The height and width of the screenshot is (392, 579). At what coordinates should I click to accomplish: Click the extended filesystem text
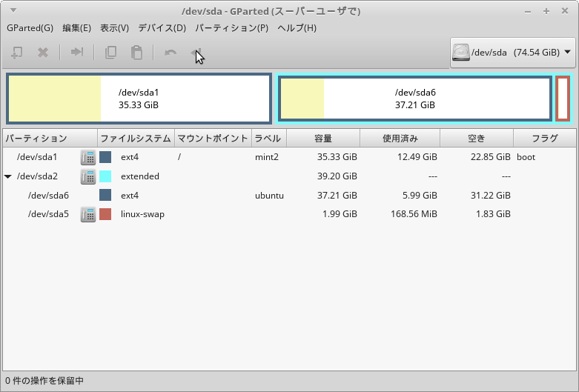pos(140,176)
